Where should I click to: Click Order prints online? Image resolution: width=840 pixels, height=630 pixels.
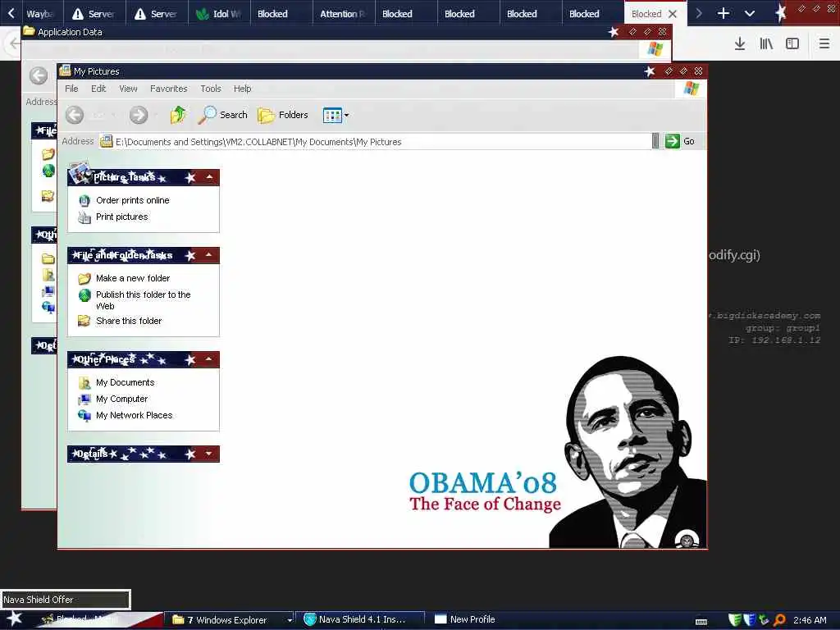132,200
